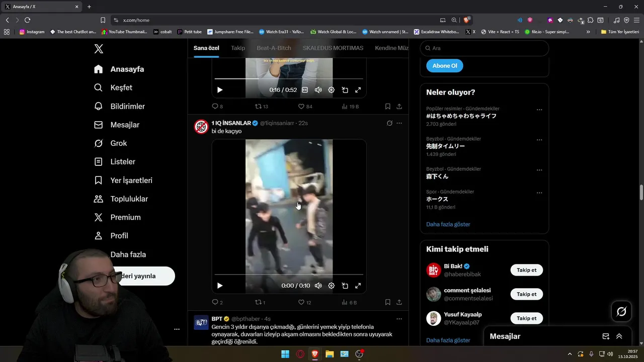Open options for 先制タイムリー trend
644x362 pixels.
click(539, 140)
